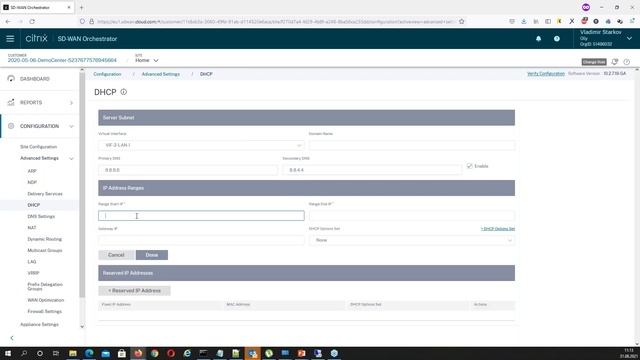Open the help question mark icon
The image size is (640, 360).
pos(557,39)
